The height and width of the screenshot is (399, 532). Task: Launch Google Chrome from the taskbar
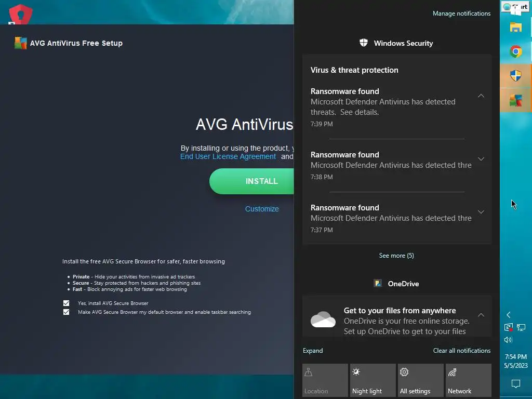point(516,51)
